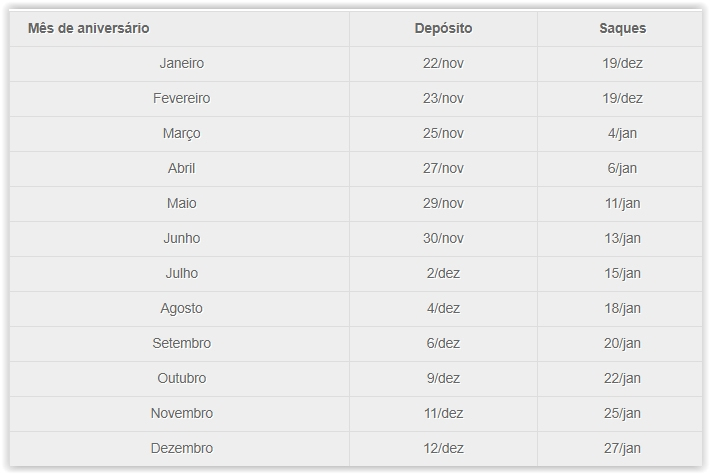The image size is (710, 474).
Task: Click the "Saques" column header
Action: pos(623,28)
